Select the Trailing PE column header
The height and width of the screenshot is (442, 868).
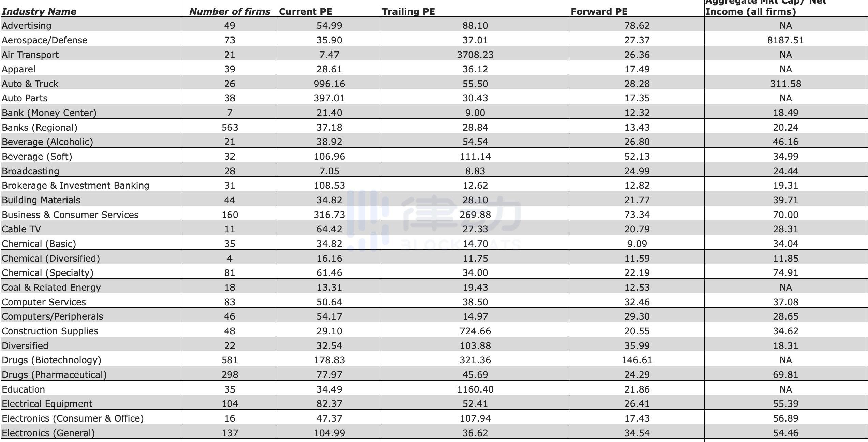(408, 12)
